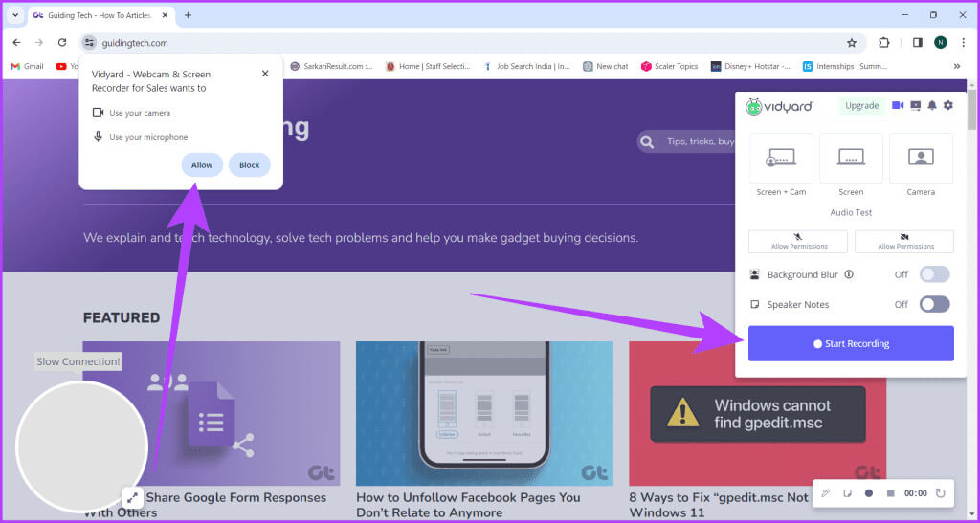Click the Background Blur info icon

pyautogui.click(x=849, y=274)
